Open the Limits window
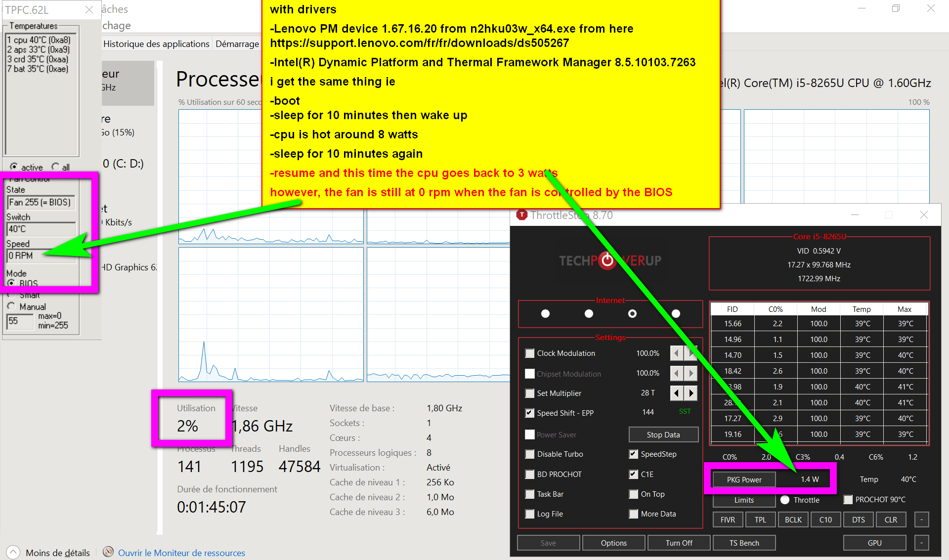Viewport: 949px width, 560px height. pyautogui.click(x=744, y=500)
